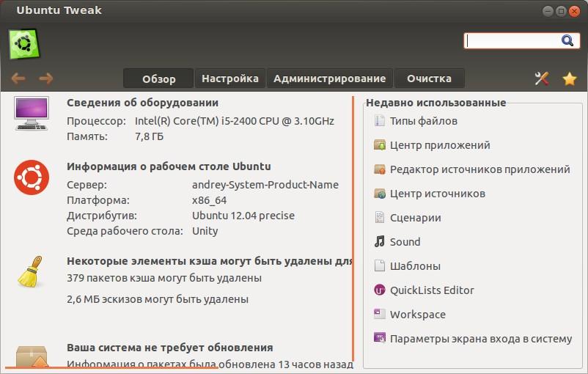Click the Сценарии document icon
The width and height of the screenshot is (588, 374).
pyautogui.click(x=380, y=218)
